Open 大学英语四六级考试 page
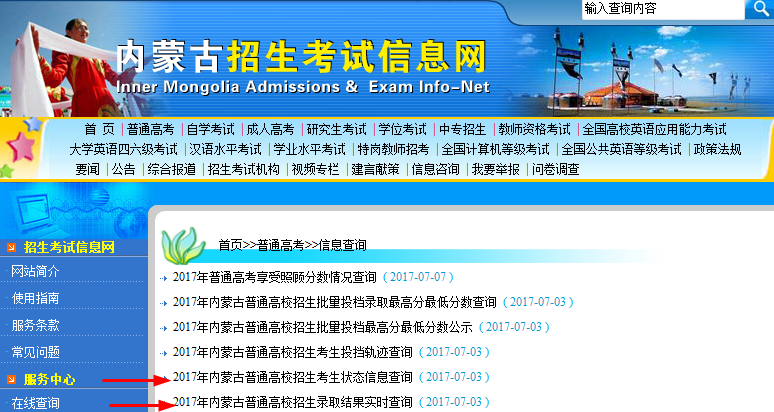Viewport: 774px width, 412px height. (x=123, y=149)
